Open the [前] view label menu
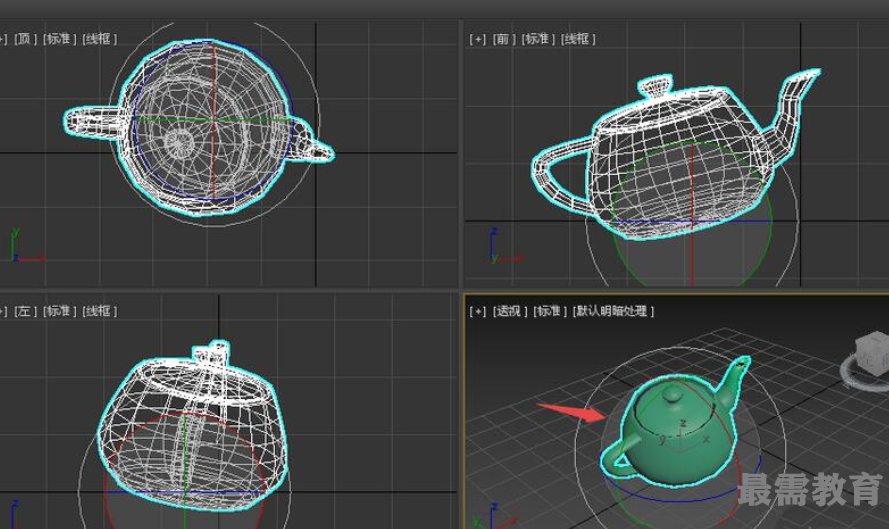Viewport: 889px width, 529px height. pyautogui.click(x=503, y=39)
